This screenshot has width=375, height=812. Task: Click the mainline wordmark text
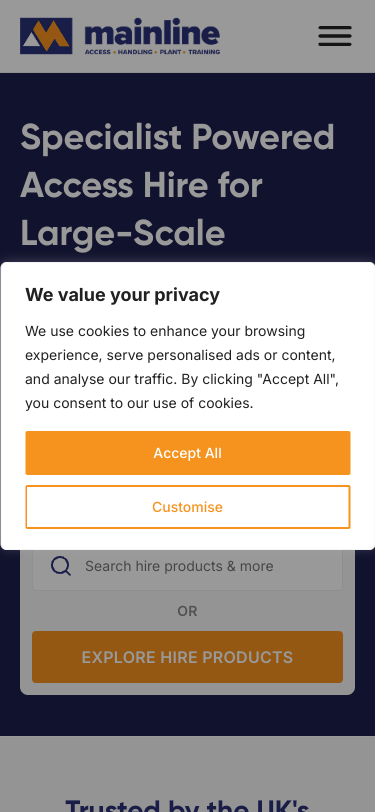pos(152,33)
